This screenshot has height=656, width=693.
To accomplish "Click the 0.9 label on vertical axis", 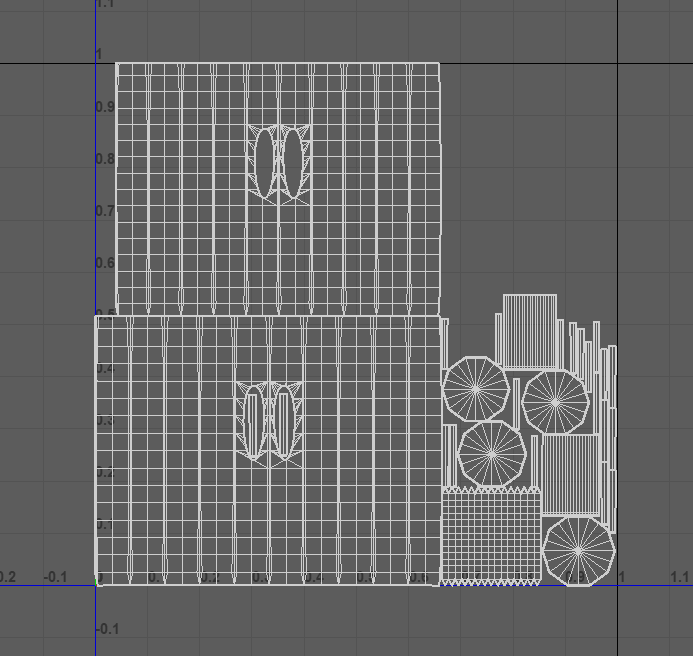I will (x=103, y=106).
